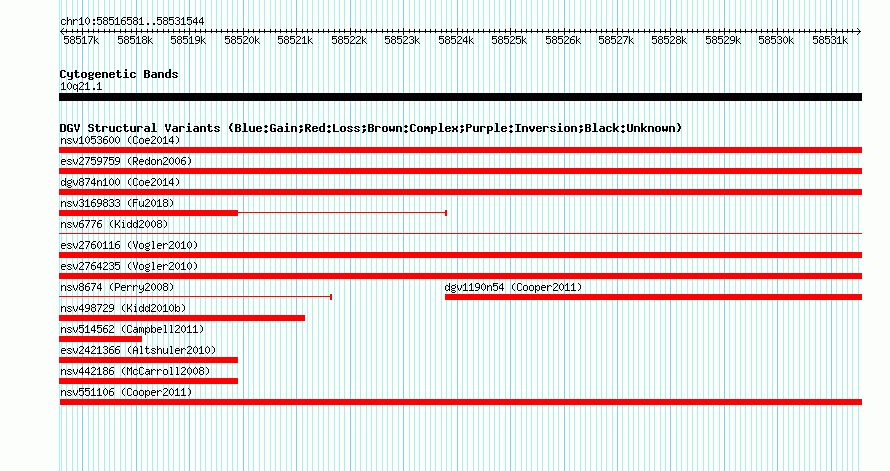Click the 58517k ruler label
The height and width of the screenshot is (471, 890).
81,40
